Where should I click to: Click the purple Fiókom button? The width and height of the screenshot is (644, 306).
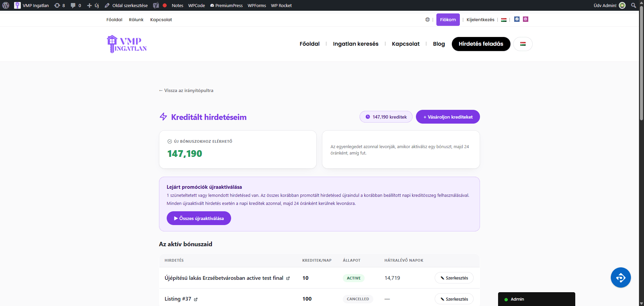coord(448,19)
